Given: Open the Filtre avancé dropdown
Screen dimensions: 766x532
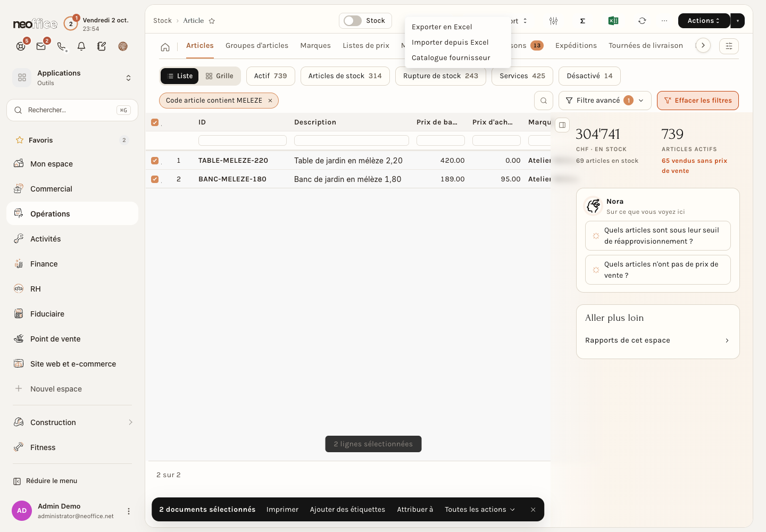Looking at the screenshot, I should pos(605,101).
